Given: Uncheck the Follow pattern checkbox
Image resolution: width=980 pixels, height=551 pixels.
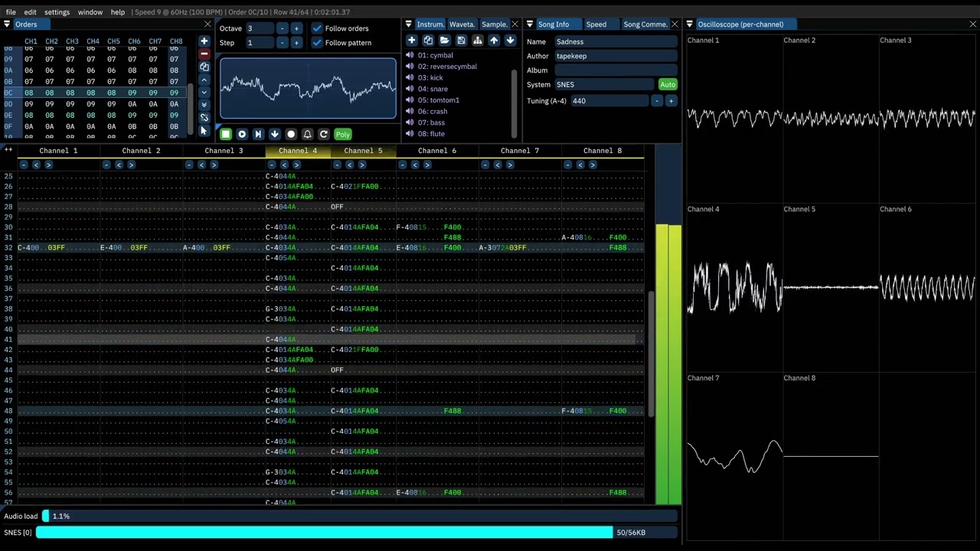Looking at the screenshot, I should pos(317,43).
